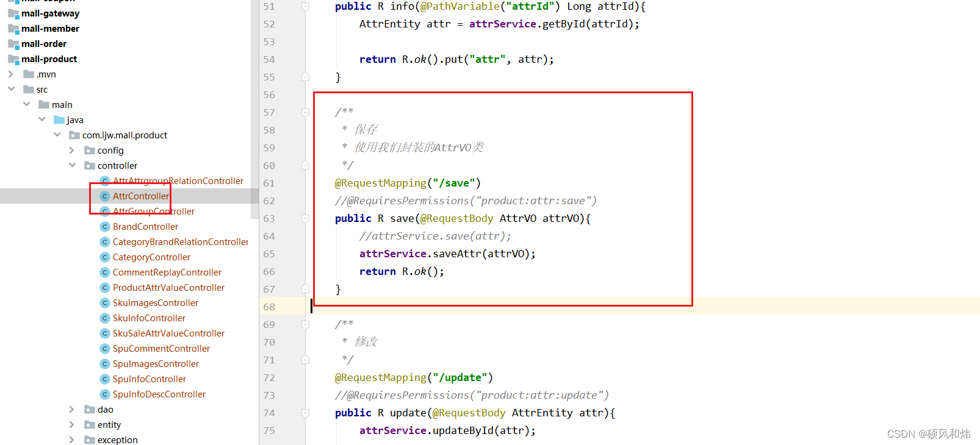The image size is (980, 445).
Task: Place cursor on saveAttr method call
Action: 457,254
